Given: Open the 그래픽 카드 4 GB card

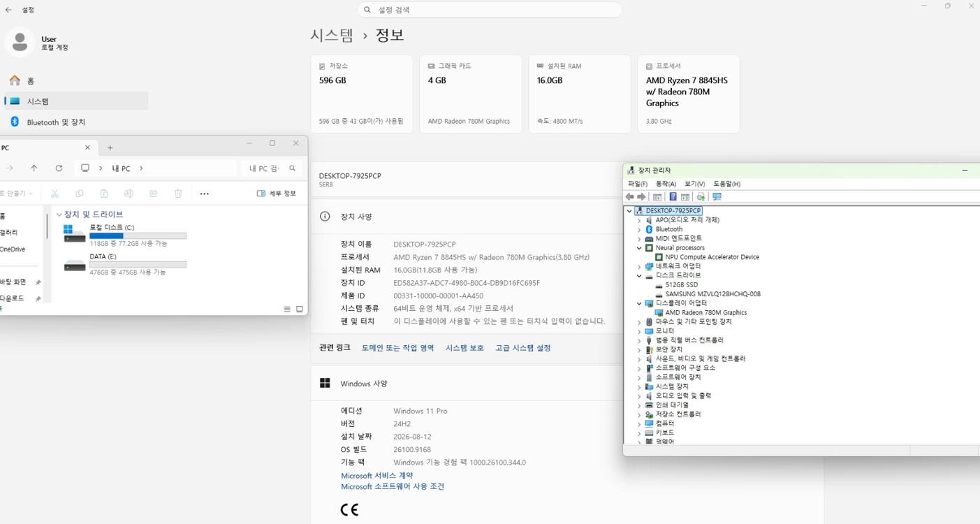Looking at the screenshot, I should click(471, 94).
